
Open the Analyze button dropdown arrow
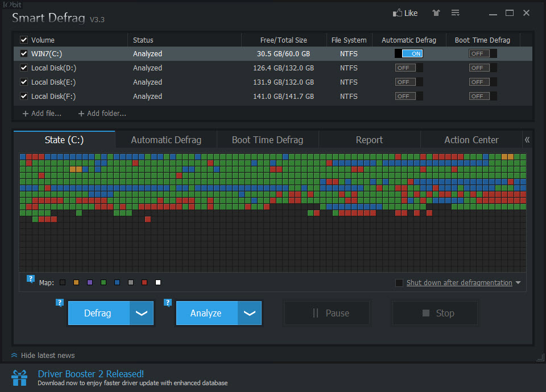[250, 313]
